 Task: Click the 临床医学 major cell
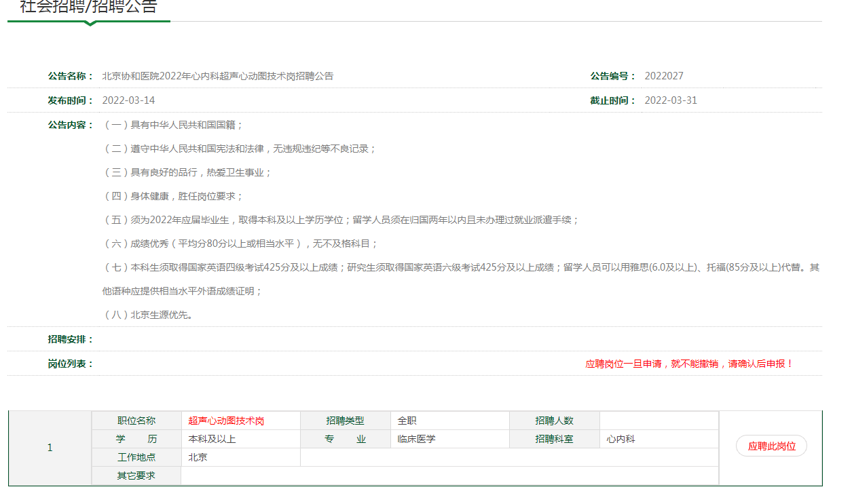(449, 439)
